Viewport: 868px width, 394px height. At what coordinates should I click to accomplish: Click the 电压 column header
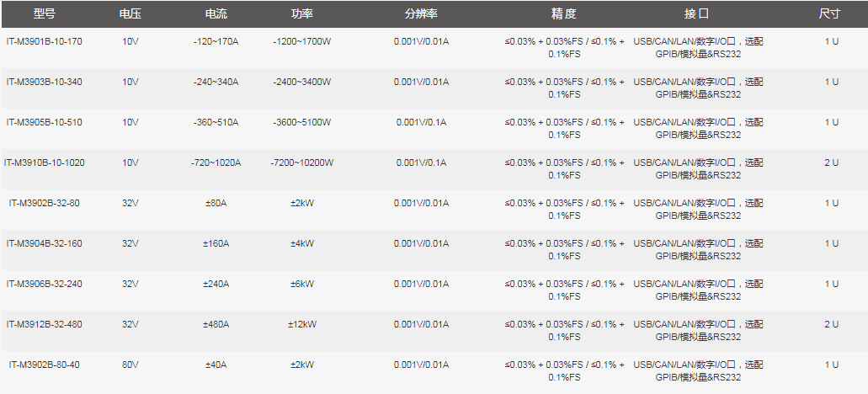[x=130, y=14]
